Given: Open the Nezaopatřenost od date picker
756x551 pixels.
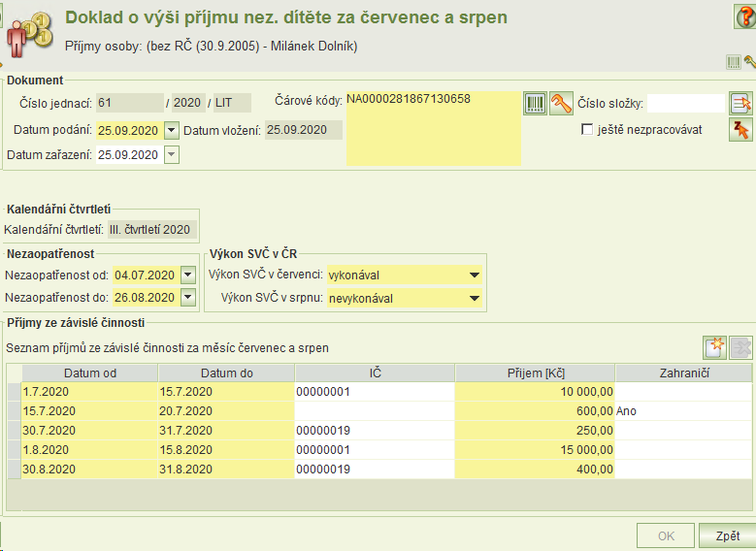Looking at the screenshot, I should [188, 275].
